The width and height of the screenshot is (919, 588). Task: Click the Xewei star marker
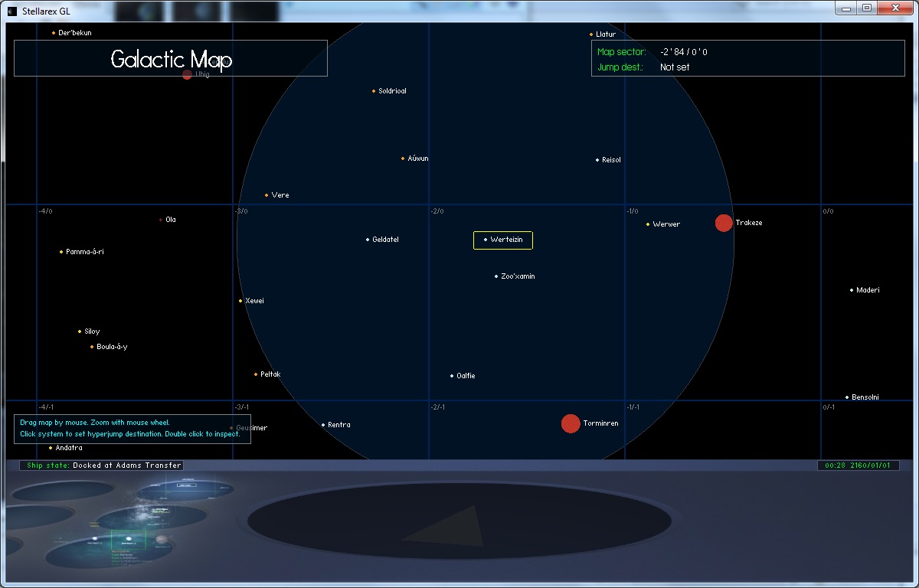click(240, 301)
